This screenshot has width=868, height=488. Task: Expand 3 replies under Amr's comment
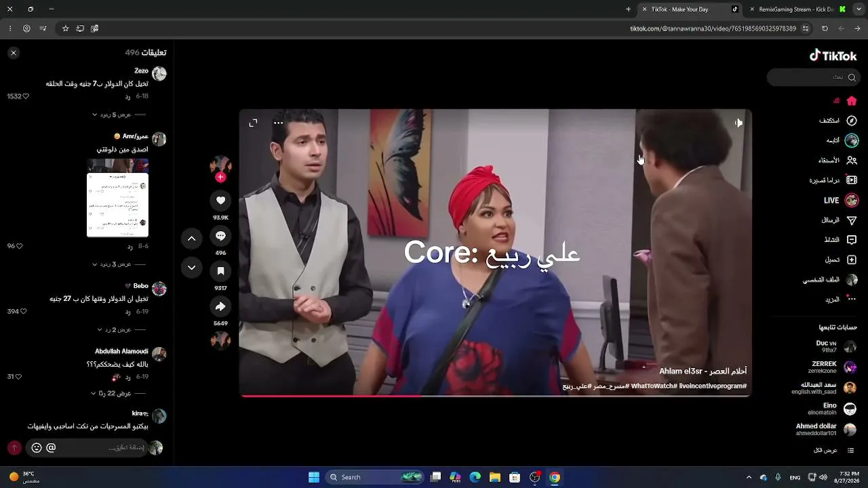click(x=119, y=264)
